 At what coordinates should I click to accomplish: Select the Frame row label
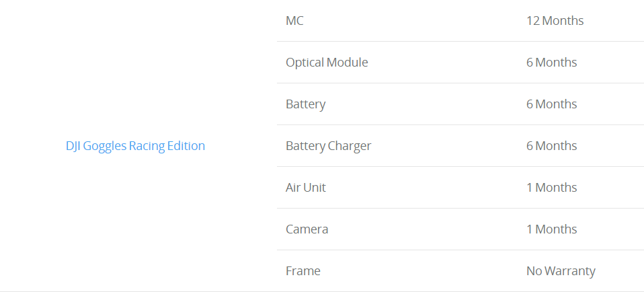click(x=303, y=271)
